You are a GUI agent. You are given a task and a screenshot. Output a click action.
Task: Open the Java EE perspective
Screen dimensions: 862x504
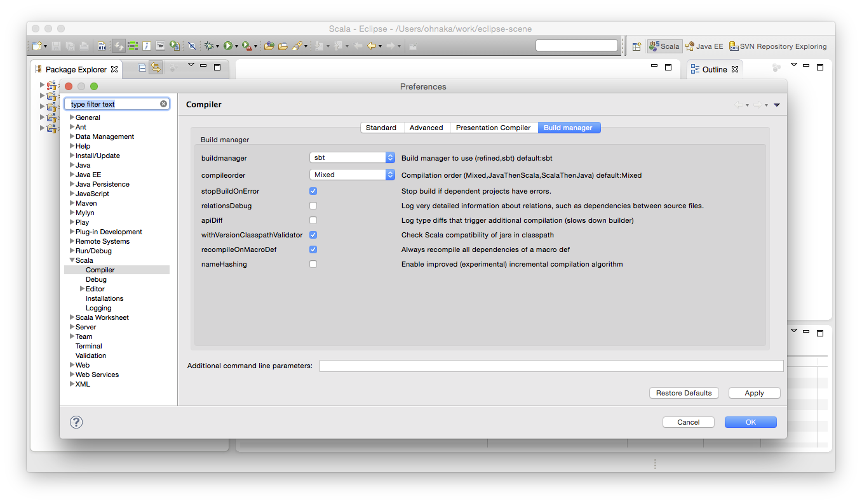[704, 46]
